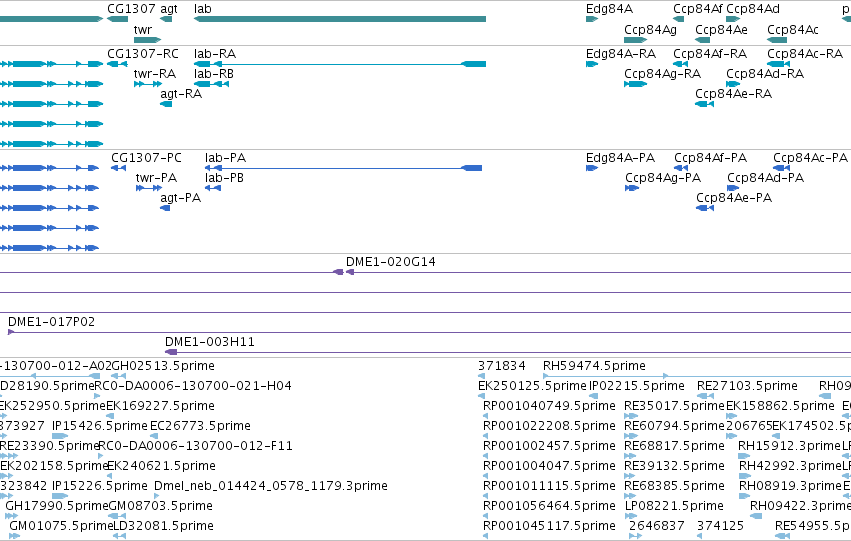
Task: Click the EK240621.5prime EST label
Action: coord(162,466)
